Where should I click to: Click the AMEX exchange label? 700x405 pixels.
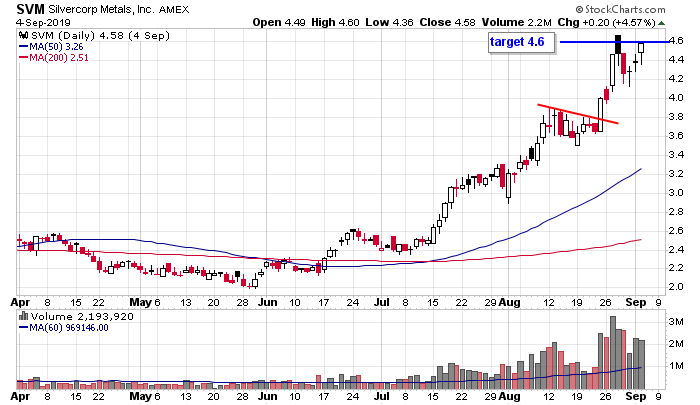(174, 9)
